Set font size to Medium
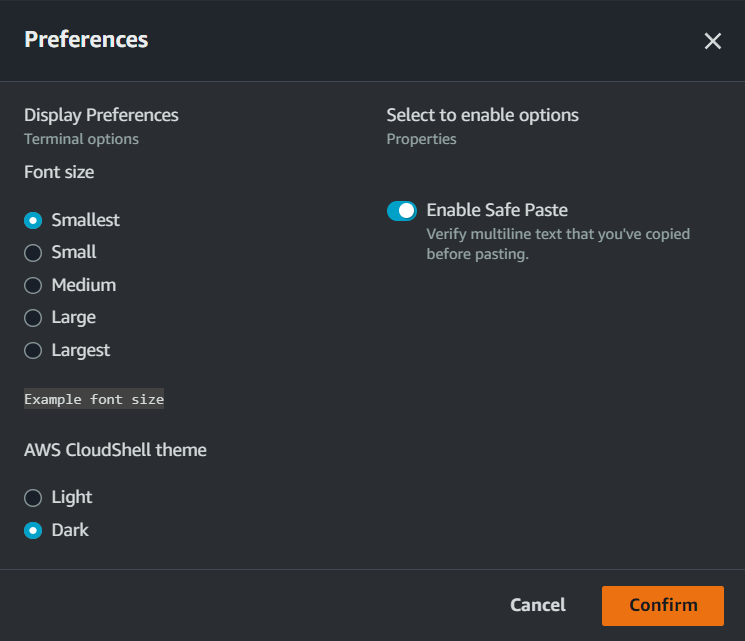The height and width of the screenshot is (641, 745). coord(33,285)
